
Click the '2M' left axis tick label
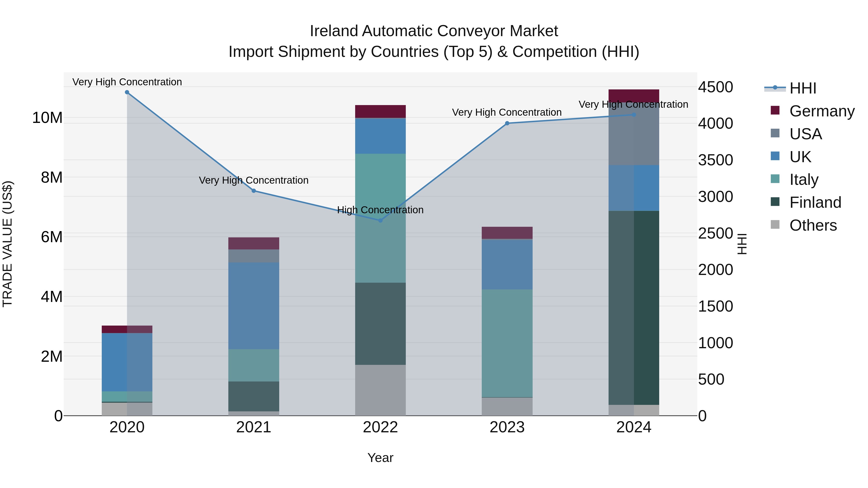(x=52, y=356)
